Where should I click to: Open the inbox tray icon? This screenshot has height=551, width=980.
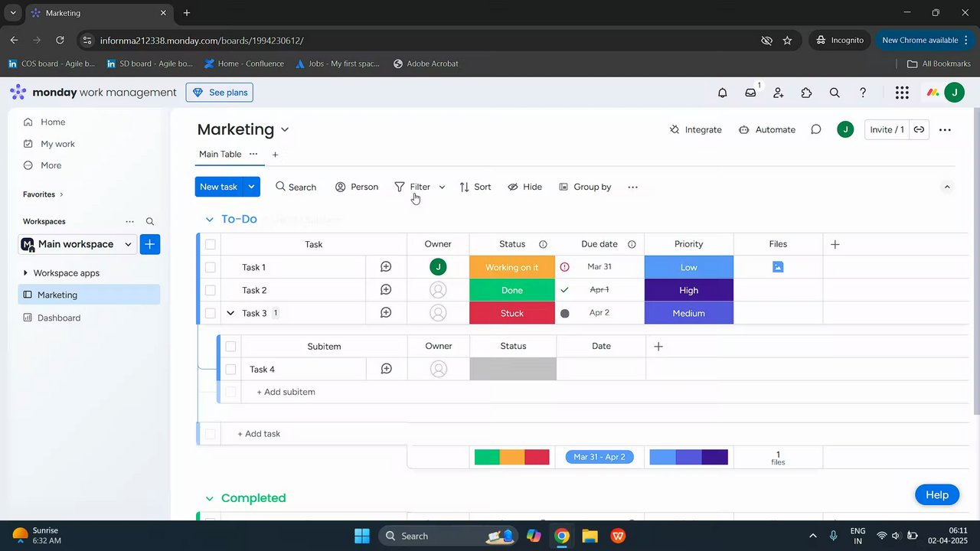(x=751, y=93)
